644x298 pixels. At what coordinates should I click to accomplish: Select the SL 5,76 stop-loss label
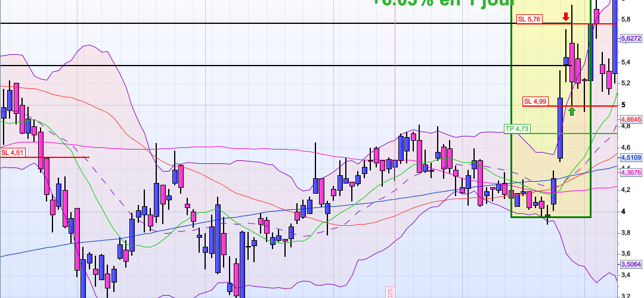pyautogui.click(x=530, y=19)
